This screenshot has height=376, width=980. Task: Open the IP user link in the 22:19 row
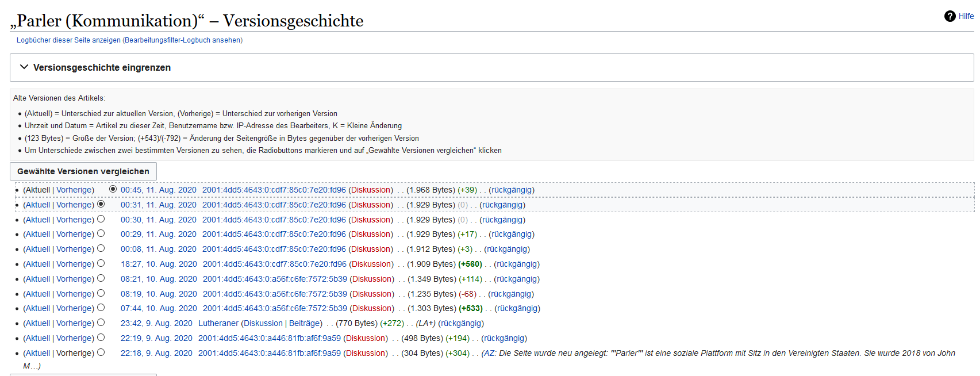[x=270, y=339]
